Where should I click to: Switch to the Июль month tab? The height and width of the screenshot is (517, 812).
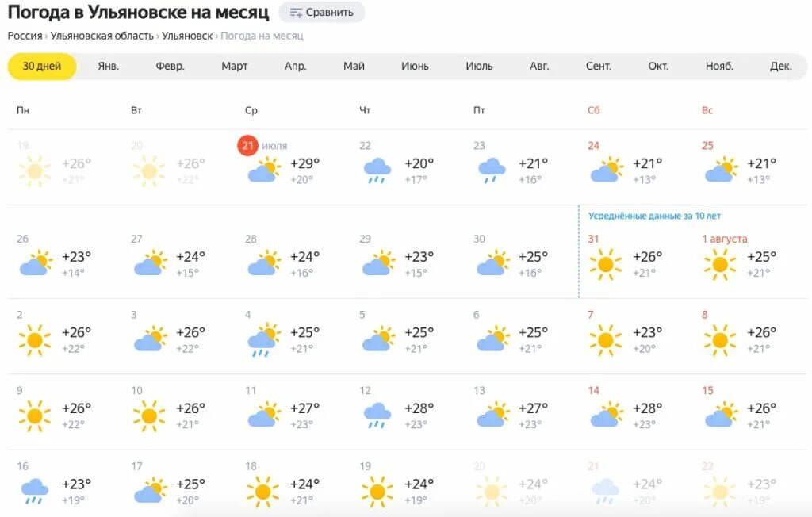tap(479, 67)
